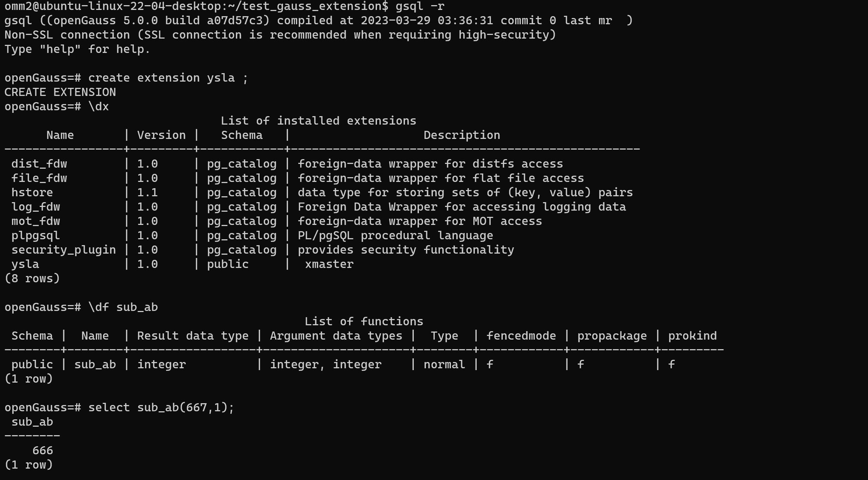Click the 'List of installed extensions' title
This screenshot has height=480, width=868.
[x=318, y=121]
